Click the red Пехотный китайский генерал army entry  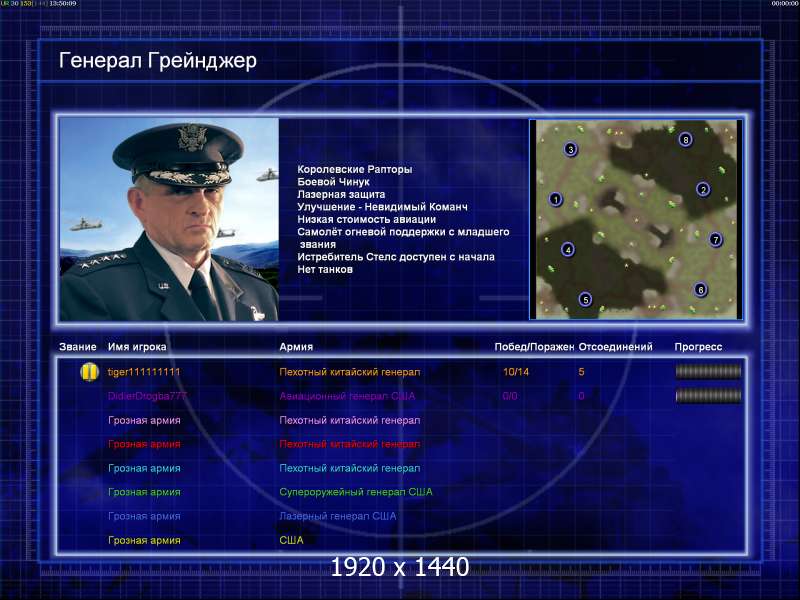click(349, 444)
